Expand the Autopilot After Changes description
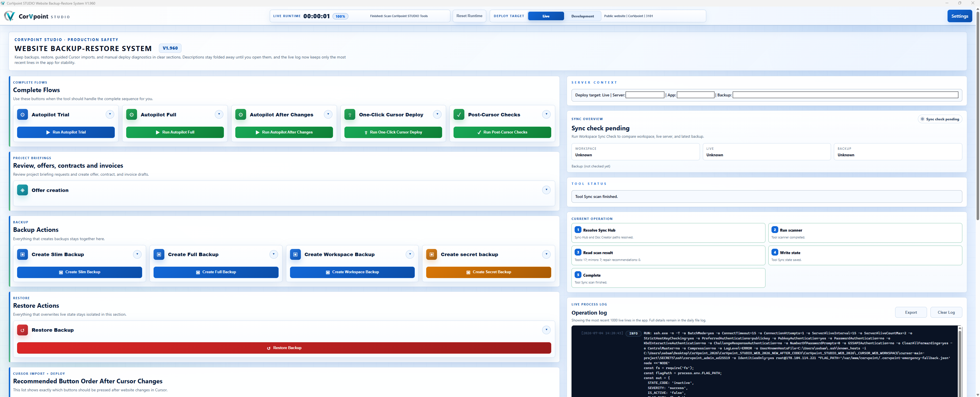Image resolution: width=980 pixels, height=397 pixels. point(328,114)
